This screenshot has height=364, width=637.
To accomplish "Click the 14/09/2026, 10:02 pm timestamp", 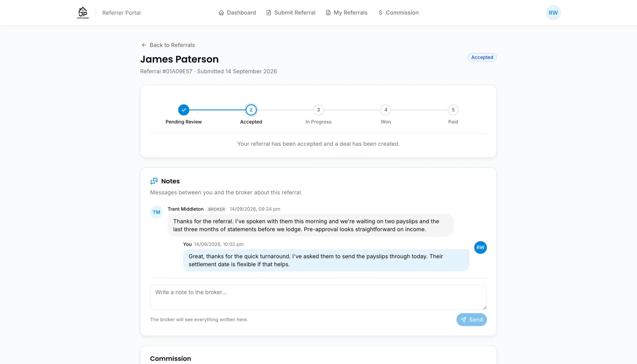I will (x=219, y=244).
